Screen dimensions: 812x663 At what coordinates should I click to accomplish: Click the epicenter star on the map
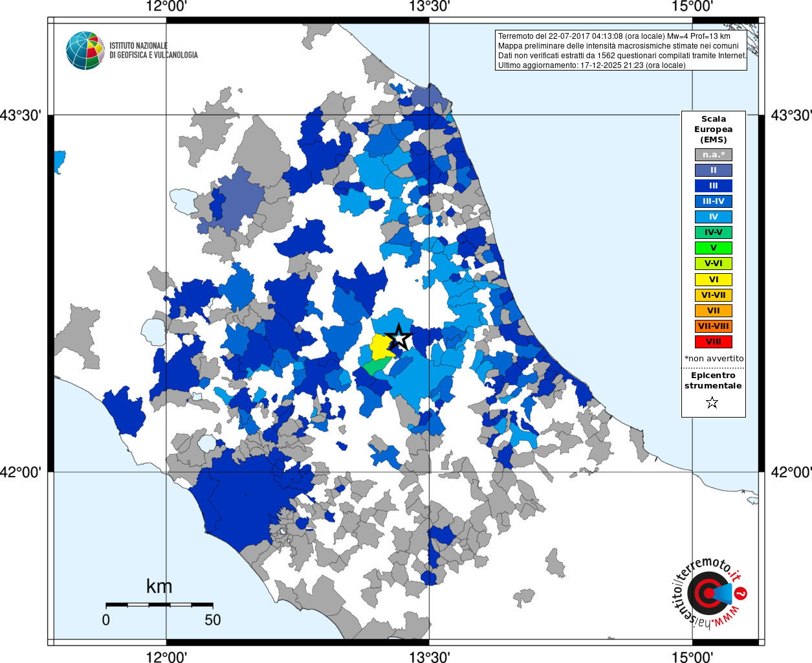tap(399, 337)
